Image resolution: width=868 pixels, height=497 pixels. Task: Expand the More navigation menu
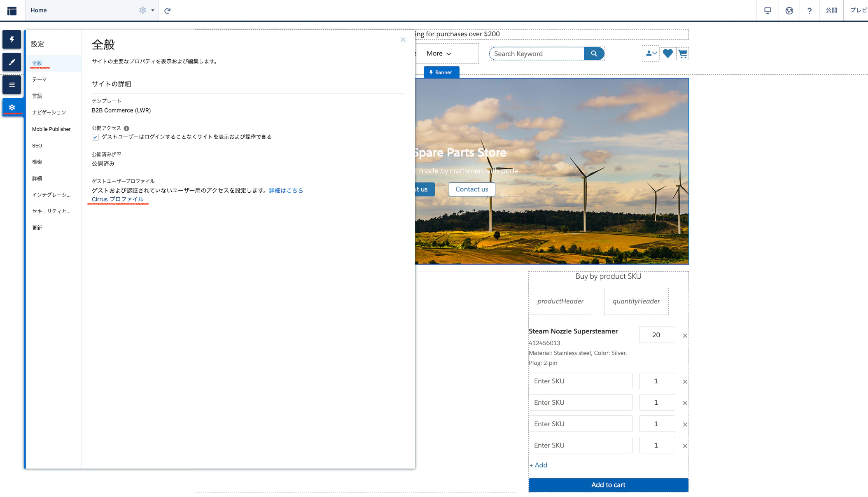click(439, 54)
